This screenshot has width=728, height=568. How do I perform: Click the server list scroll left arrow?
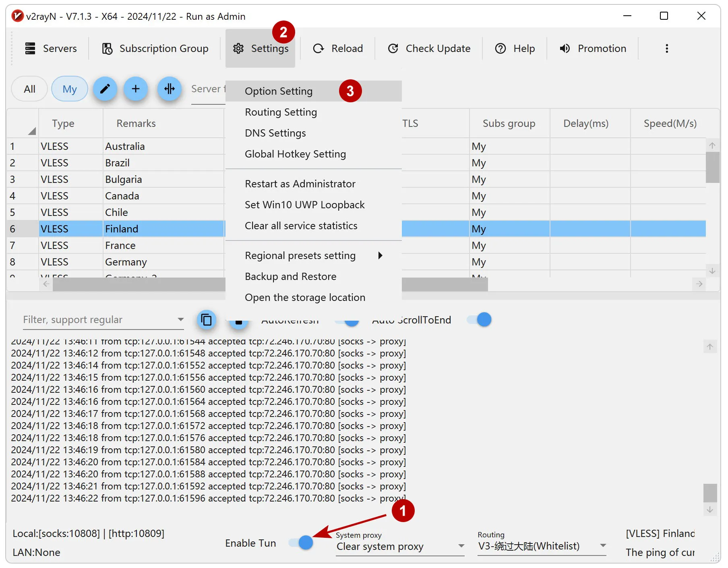[x=46, y=284]
